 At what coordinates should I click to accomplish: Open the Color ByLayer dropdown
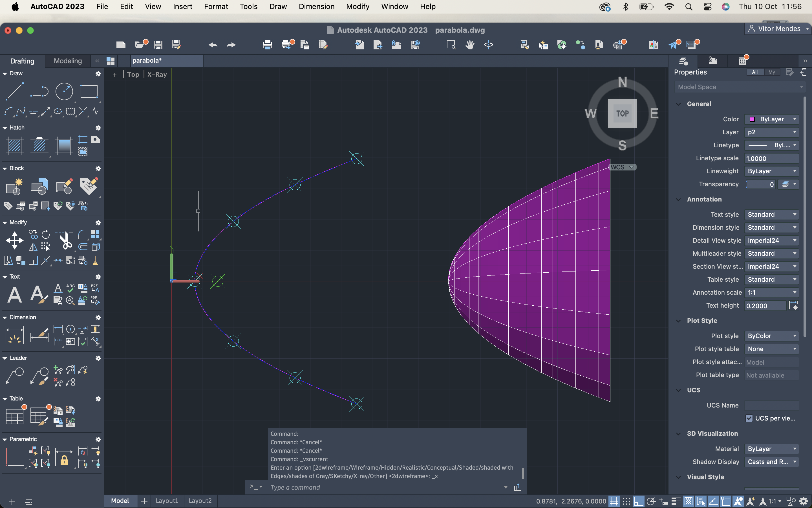[x=771, y=119]
